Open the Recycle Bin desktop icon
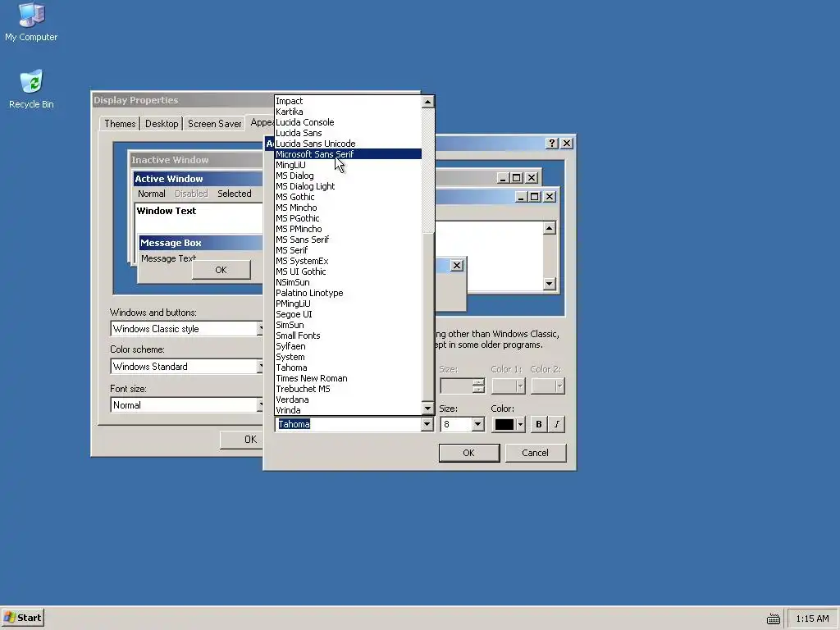840x630 pixels. coord(31,89)
